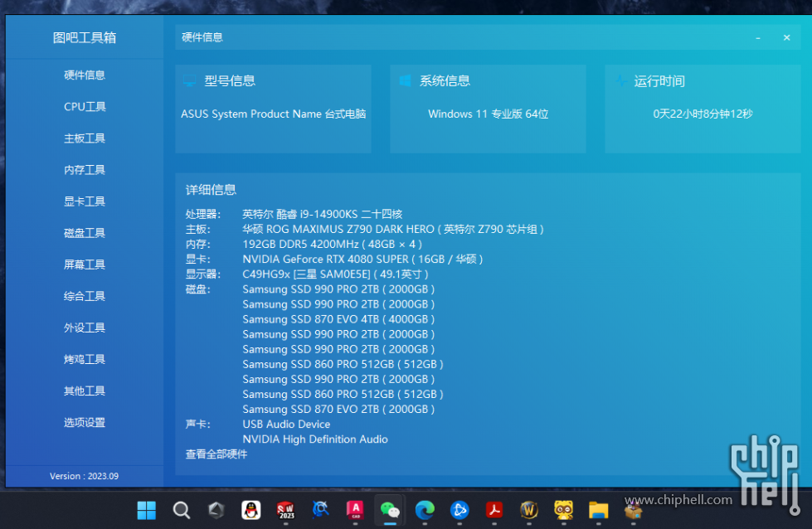
Task: Switch to WeChat in the taskbar
Action: 390,511
